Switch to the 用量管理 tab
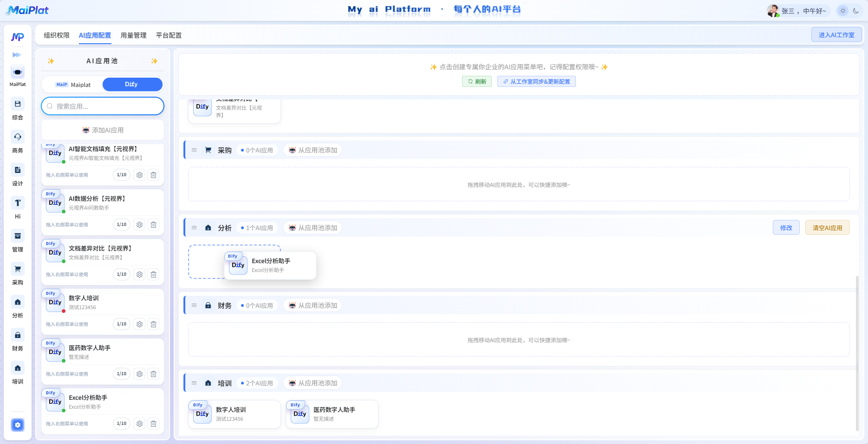Screen dimensions: 868x444 [133, 35]
